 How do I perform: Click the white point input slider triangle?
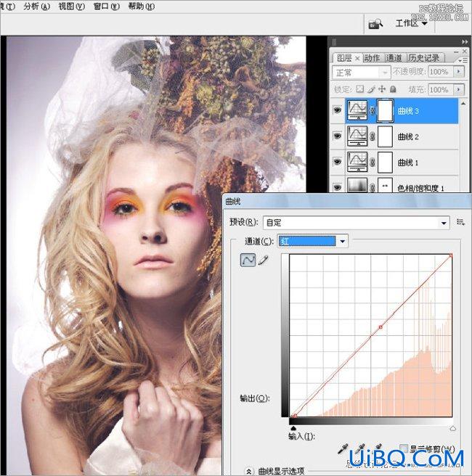452,428
